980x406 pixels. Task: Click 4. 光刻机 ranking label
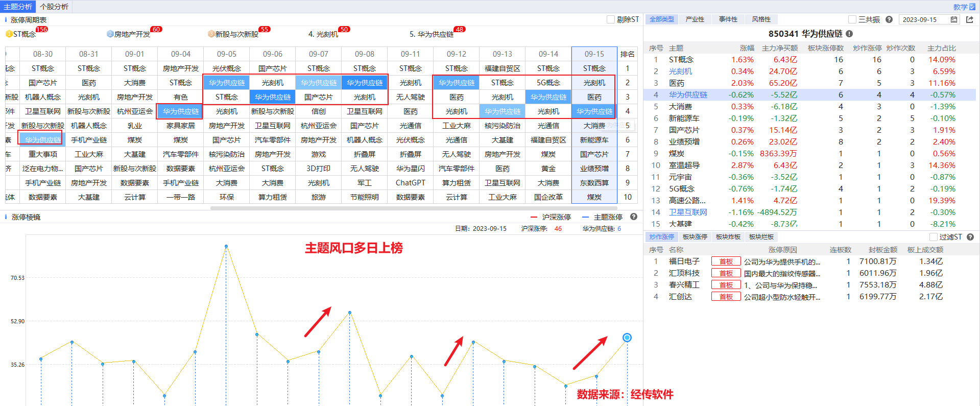point(323,34)
